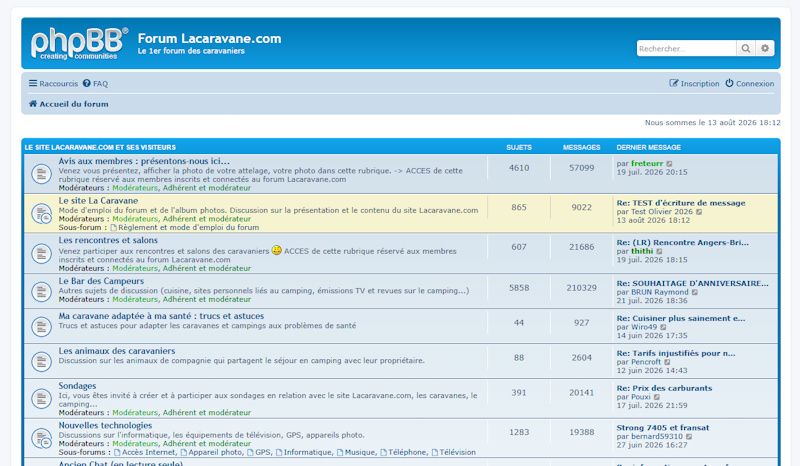Click forum icon for Le site La Caravane
The height and width of the screenshot is (466, 800).
(41, 213)
